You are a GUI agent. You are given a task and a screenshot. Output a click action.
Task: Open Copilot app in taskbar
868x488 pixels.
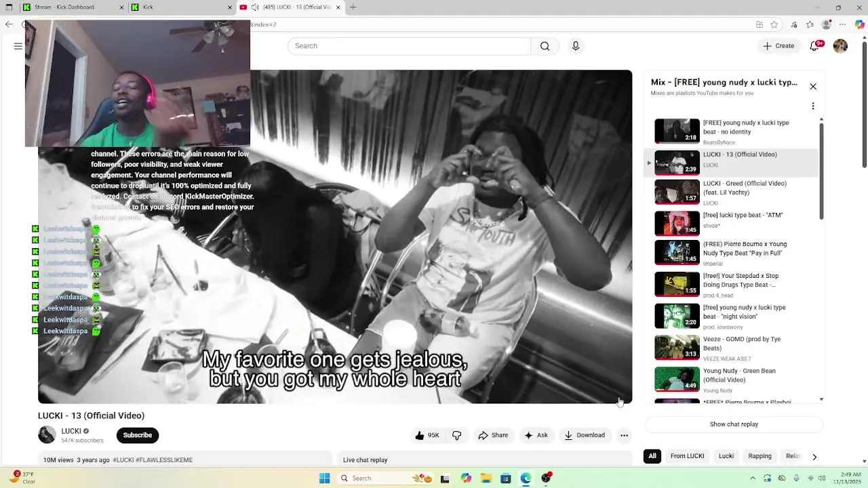[x=466, y=478]
